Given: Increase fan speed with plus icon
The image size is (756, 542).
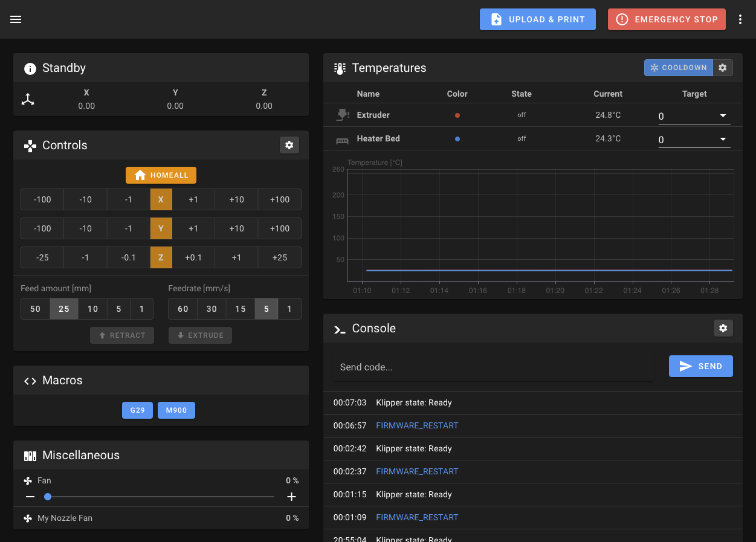Looking at the screenshot, I should [x=291, y=497].
